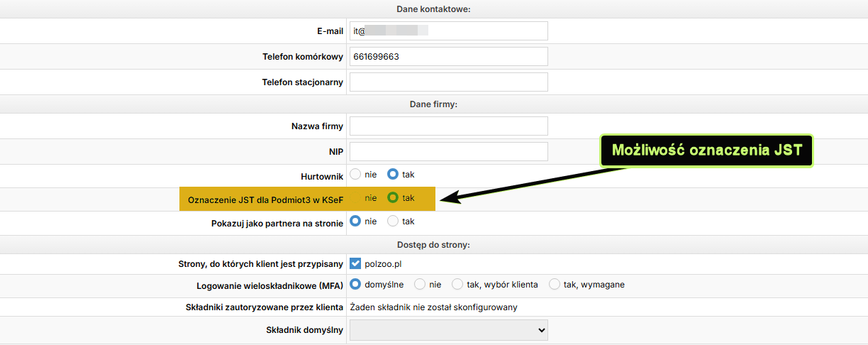The image size is (868, 345).
Task: Click the 'Oznaczenie JST dla Podmiot3 w KSeF' label
Action: (x=266, y=200)
